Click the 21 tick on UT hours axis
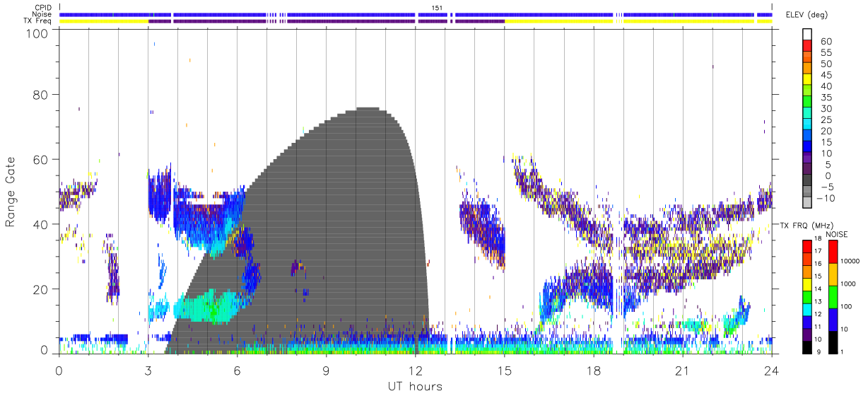The width and height of the screenshot is (868, 401). [683, 371]
